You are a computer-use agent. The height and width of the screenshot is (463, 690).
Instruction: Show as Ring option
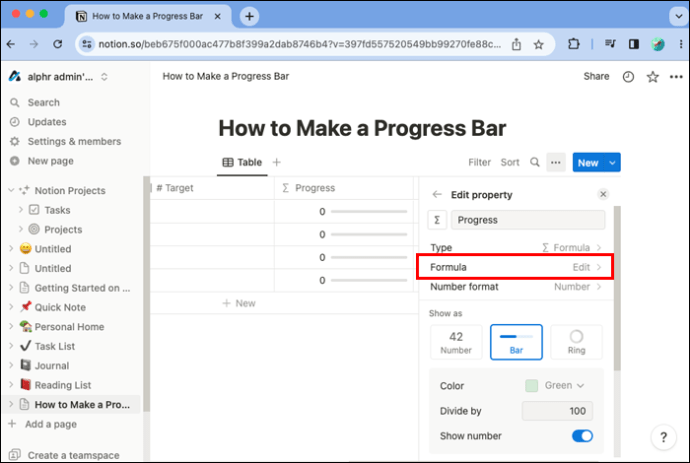point(576,342)
